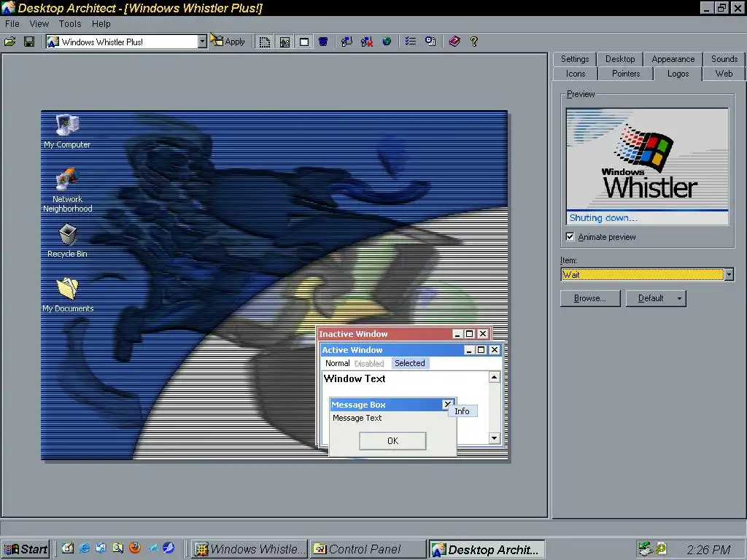This screenshot has height=560, width=747.
Task: Click the blue round quick launch icon
Action: 169,548
